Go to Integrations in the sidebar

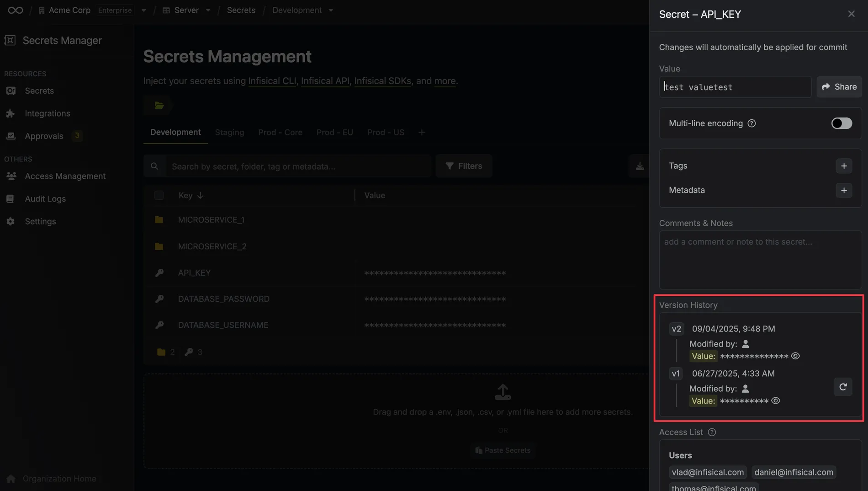tap(48, 113)
